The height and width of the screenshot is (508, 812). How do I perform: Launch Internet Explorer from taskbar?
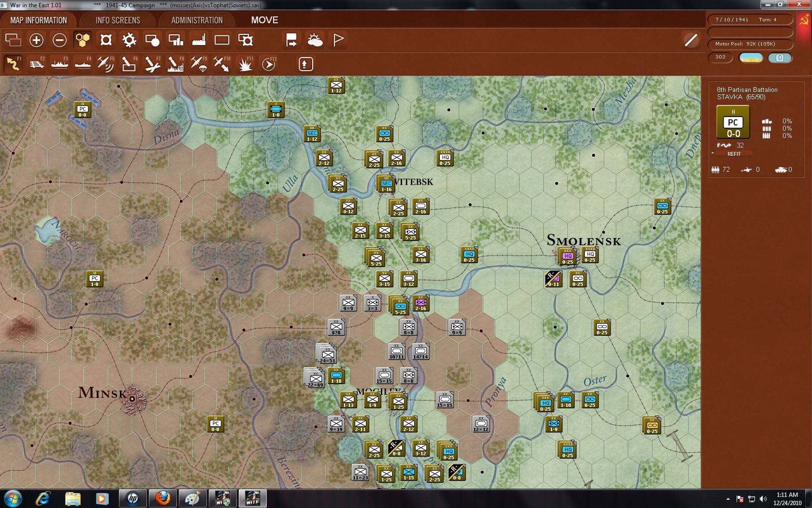(x=43, y=499)
